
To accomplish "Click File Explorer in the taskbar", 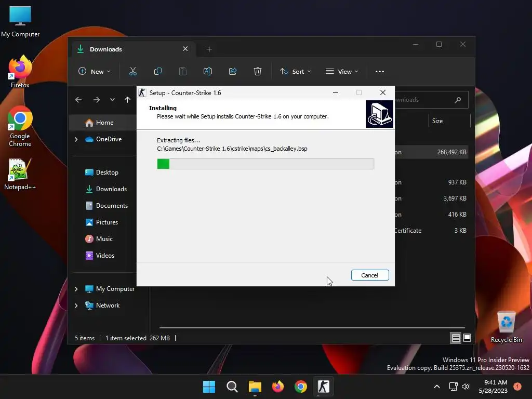I will 255,387.
